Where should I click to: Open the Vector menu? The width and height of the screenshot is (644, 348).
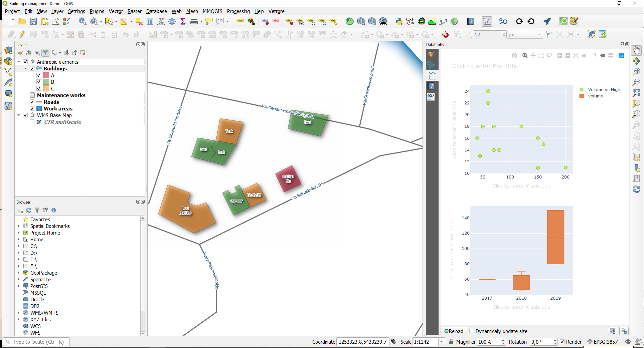click(116, 11)
